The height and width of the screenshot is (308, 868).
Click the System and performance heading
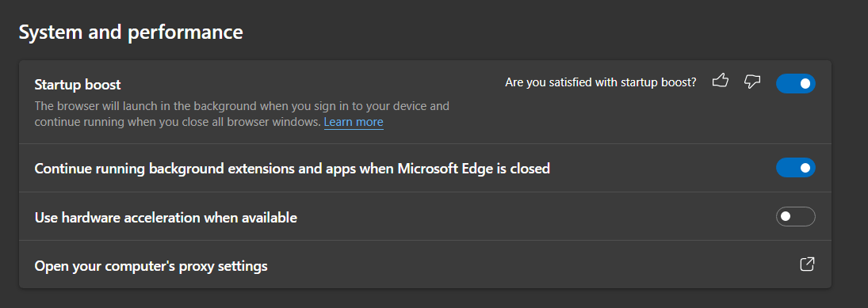(x=131, y=32)
